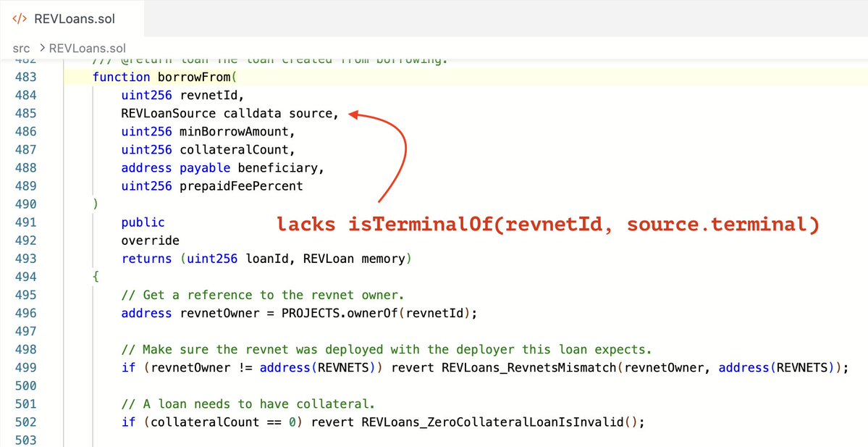The width and height of the screenshot is (868, 447).
Task: Click the comment about revnet deployer on line 498
Action: pos(387,349)
